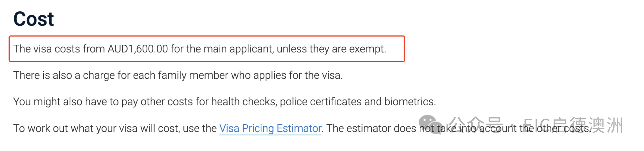Click "The visa costs from" text
Viewport: 644px width, 151px height.
(x=59, y=49)
